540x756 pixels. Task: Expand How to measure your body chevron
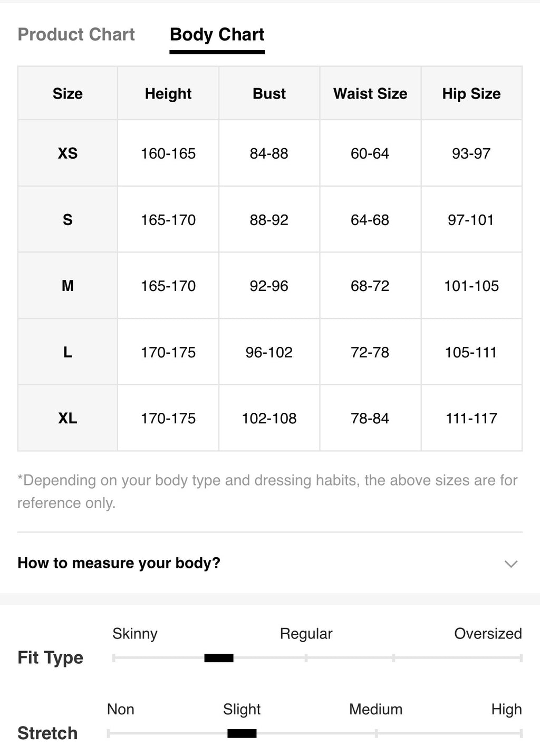click(x=510, y=564)
